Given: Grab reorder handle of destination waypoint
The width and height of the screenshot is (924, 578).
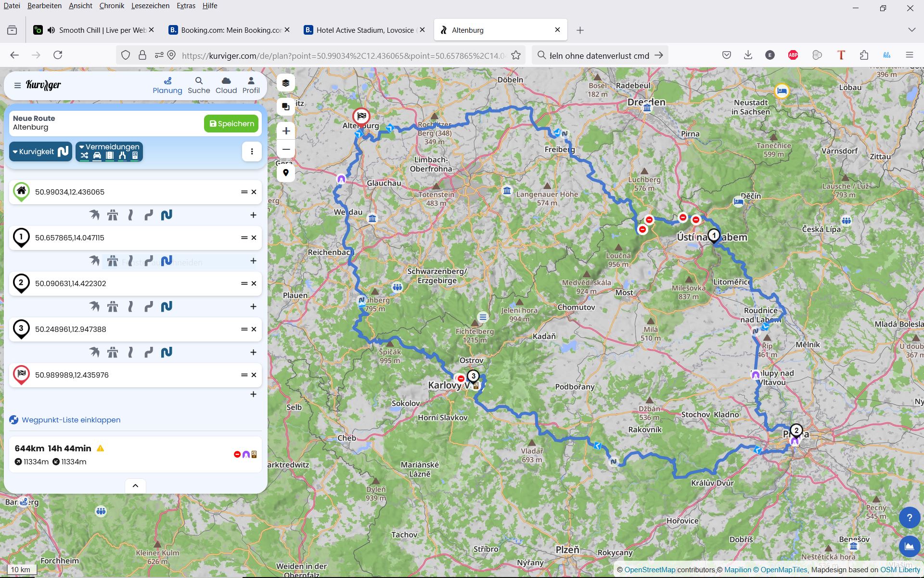Looking at the screenshot, I should [x=244, y=375].
